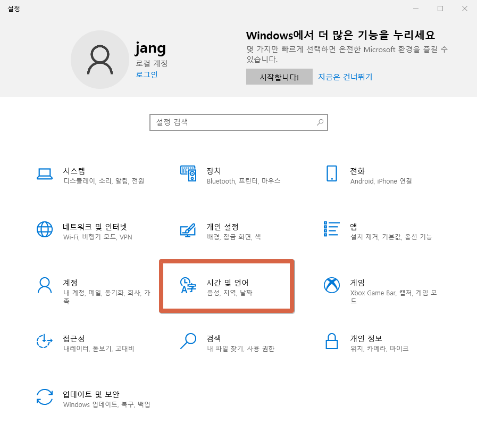Click the jang profile avatar picture
This screenshot has height=448, width=477.
pyautogui.click(x=100, y=60)
